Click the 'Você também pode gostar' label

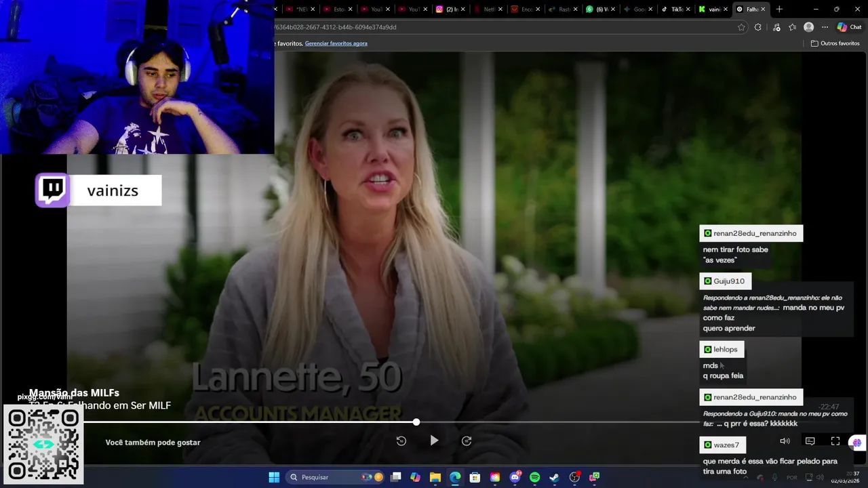click(x=153, y=443)
